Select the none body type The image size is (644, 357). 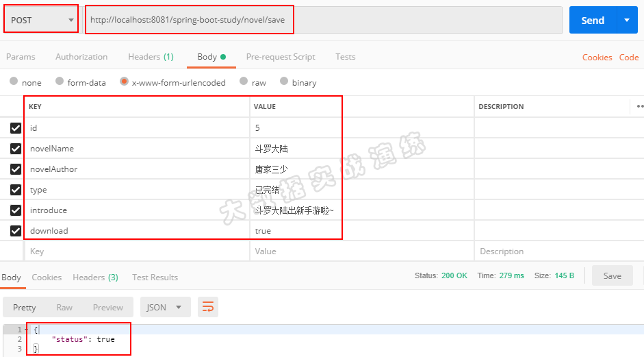[14, 81]
